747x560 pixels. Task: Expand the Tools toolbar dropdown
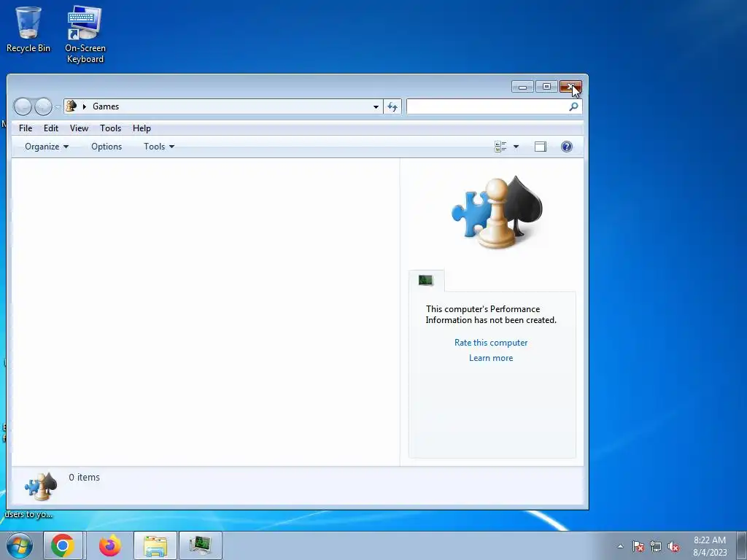(x=159, y=147)
